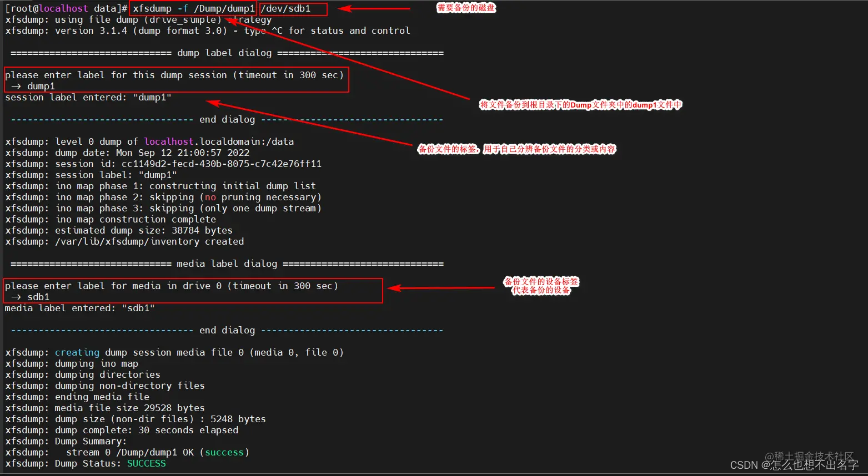Click 'estimated dump size: 38784 bytes' line
868x476 pixels.
119,230
